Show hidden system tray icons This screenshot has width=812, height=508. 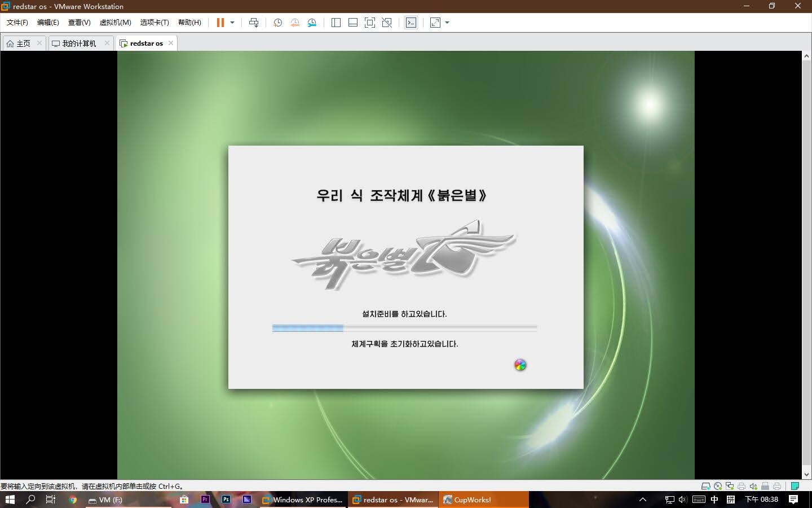click(642, 500)
